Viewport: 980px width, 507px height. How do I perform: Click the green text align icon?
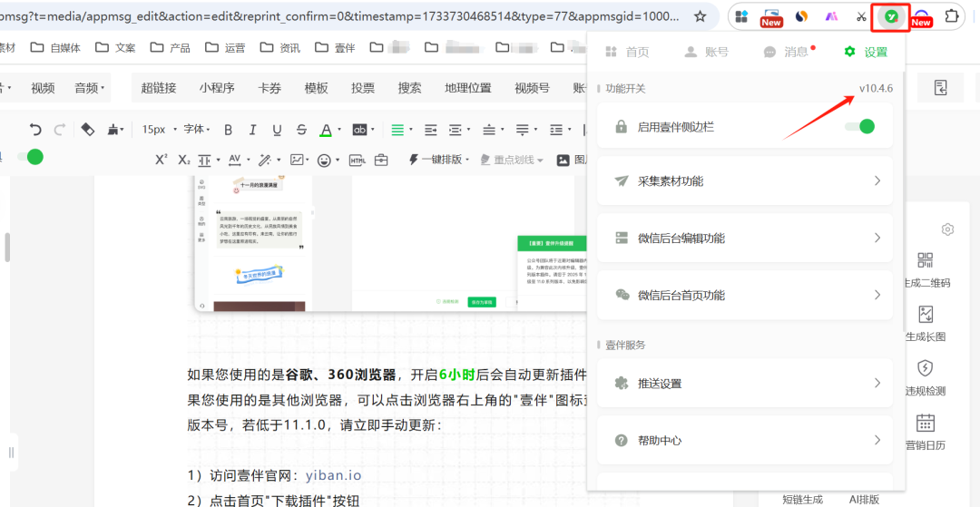click(397, 130)
